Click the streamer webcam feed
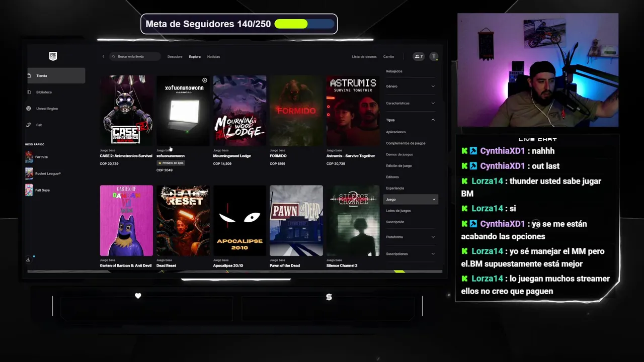Image resolution: width=644 pixels, height=362 pixels. point(538,70)
